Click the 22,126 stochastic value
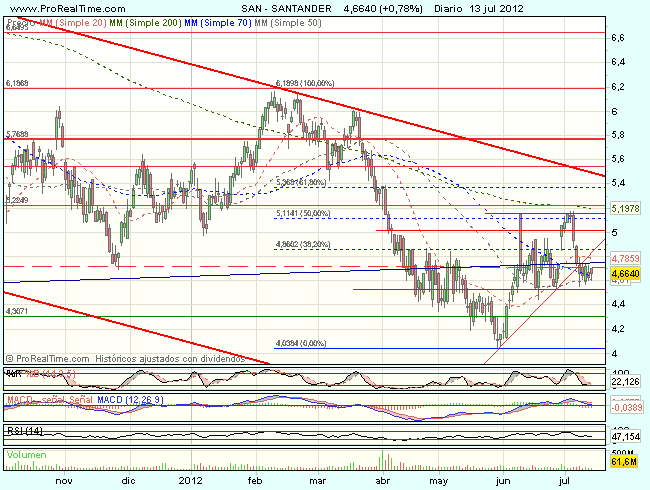The image size is (650, 490). click(x=626, y=381)
